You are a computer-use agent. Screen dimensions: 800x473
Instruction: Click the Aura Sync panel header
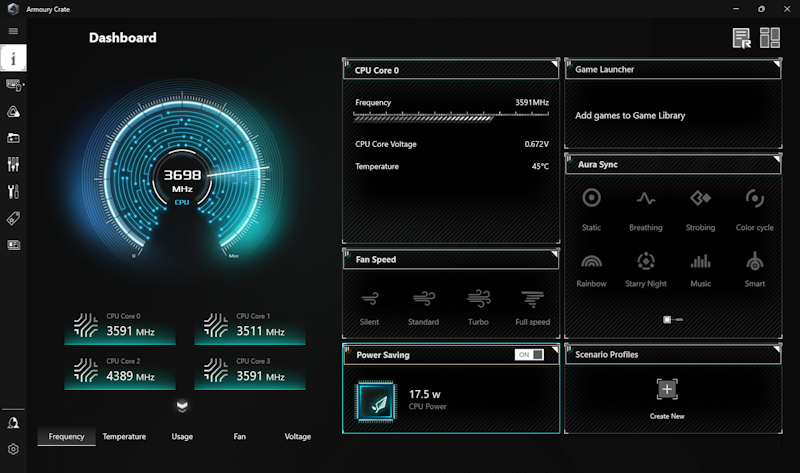673,164
